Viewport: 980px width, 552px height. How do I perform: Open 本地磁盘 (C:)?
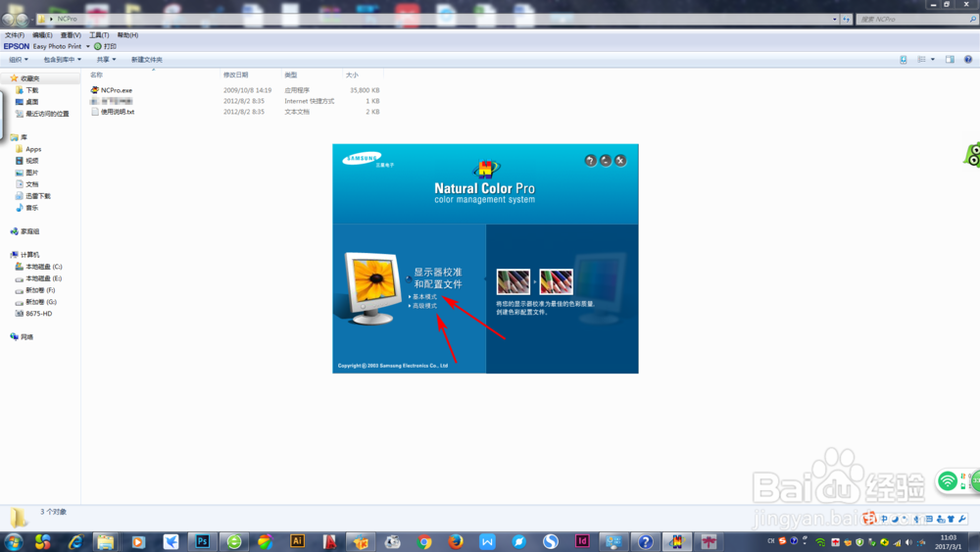43,267
